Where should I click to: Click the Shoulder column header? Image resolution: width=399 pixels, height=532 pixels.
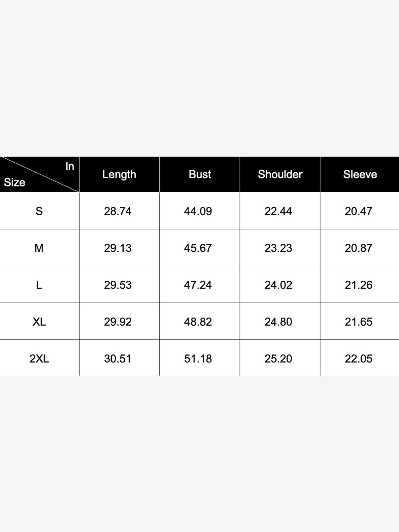280,174
